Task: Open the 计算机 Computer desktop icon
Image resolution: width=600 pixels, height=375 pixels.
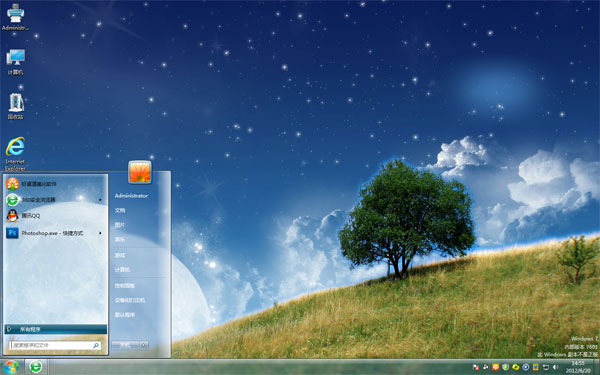Action: [15, 62]
